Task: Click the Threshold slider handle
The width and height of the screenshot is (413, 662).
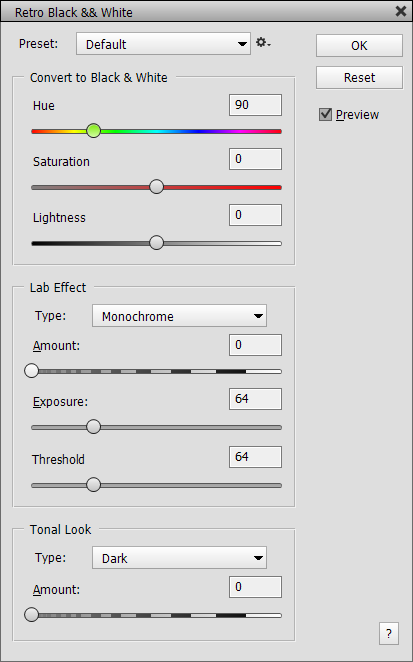Action: pos(93,485)
